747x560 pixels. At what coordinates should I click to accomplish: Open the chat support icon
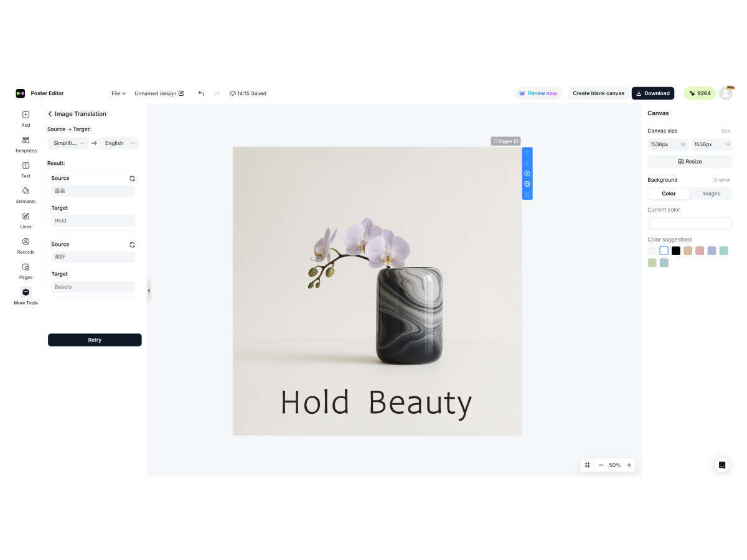(721, 465)
